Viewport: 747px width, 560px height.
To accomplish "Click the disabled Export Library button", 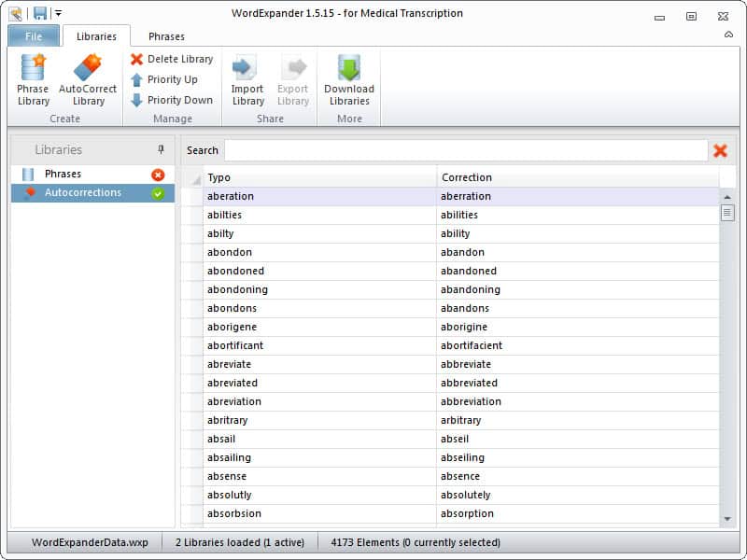I will click(292, 79).
